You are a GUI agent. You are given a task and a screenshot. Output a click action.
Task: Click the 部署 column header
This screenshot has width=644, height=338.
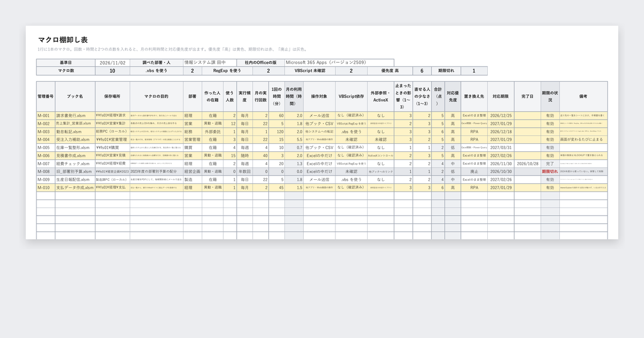pyautogui.click(x=193, y=97)
